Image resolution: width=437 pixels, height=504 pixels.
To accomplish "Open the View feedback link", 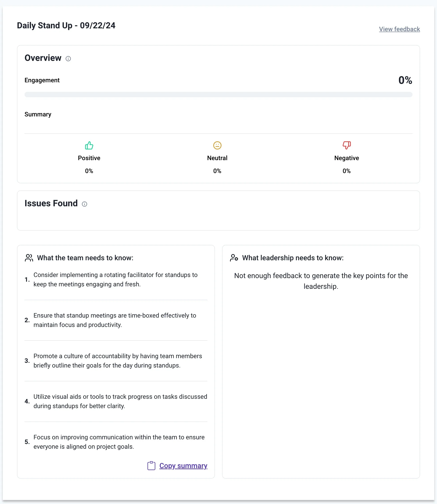I will [x=399, y=29].
